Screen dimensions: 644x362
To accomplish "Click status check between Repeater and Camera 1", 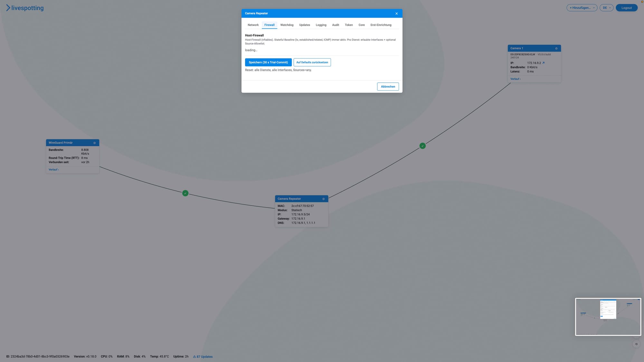I will click(422, 146).
